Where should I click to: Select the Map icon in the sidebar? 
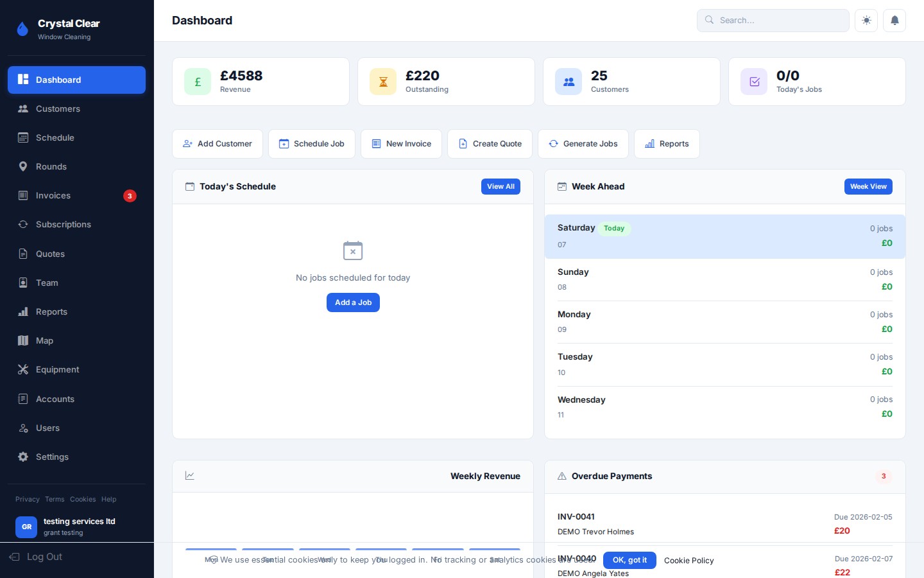(23, 340)
